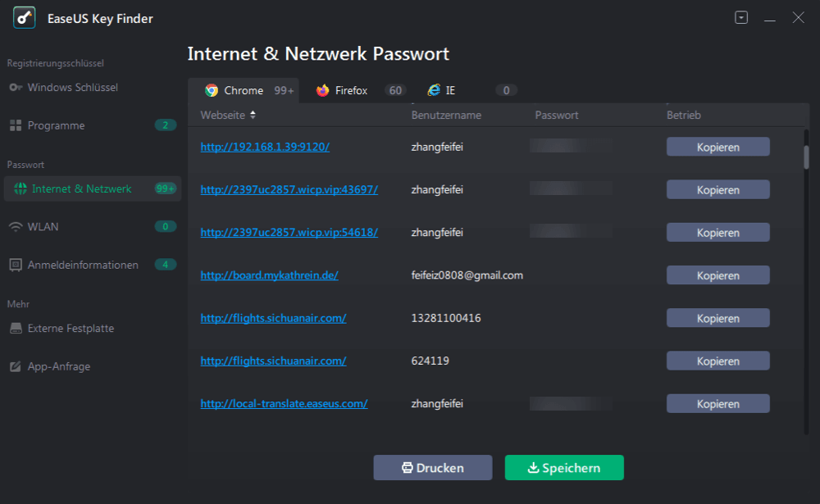Image resolution: width=820 pixels, height=504 pixels.
Task: Click the EaseUS Key Finder logo icon
Action: (x=24, y=18)
